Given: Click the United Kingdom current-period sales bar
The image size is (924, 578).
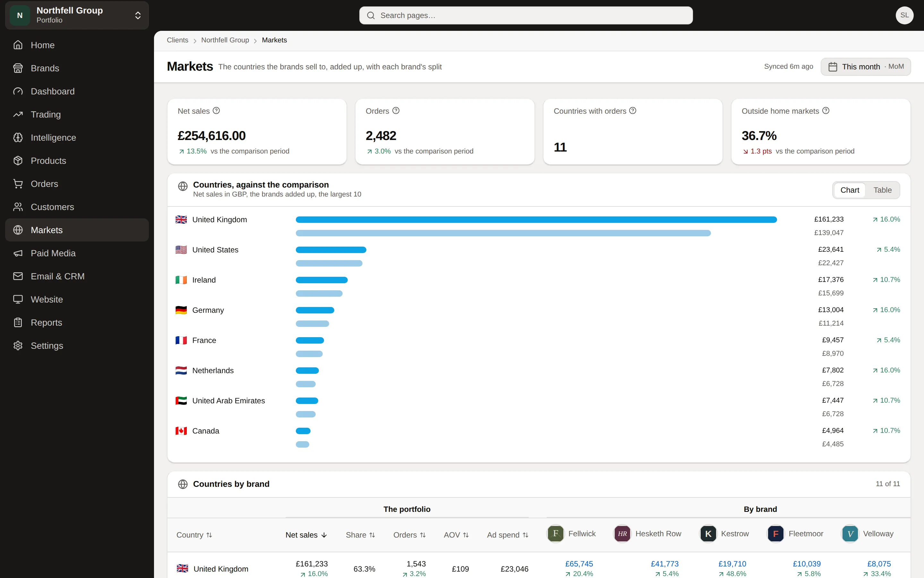Looking at the screenshot, I should [536, 219].
